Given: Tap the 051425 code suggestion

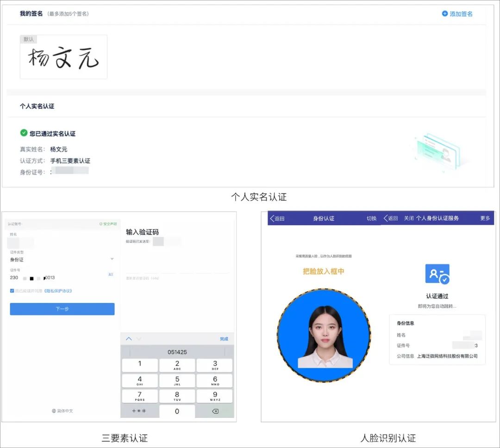Looking at the screenshot, I should point(177,352).
